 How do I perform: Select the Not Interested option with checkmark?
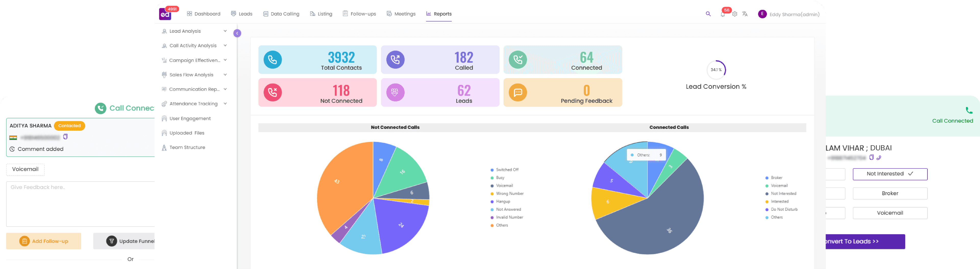[x=890, y=174]
